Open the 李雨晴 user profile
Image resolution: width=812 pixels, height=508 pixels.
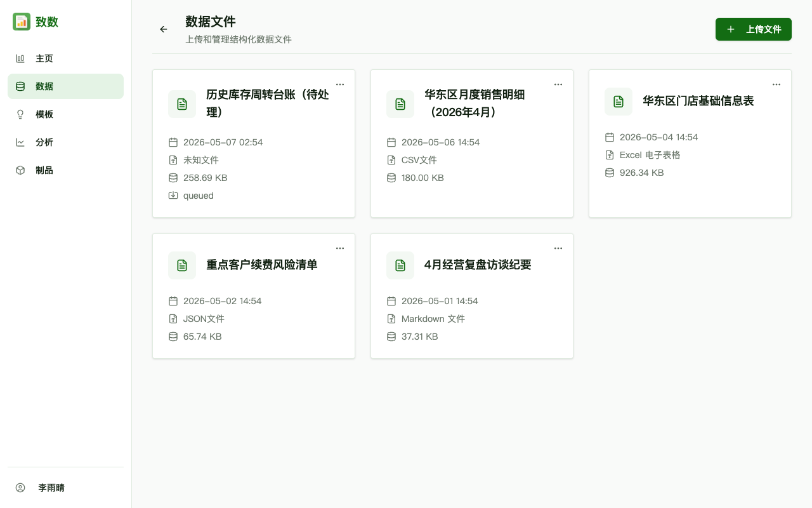(x=65, y=488)
